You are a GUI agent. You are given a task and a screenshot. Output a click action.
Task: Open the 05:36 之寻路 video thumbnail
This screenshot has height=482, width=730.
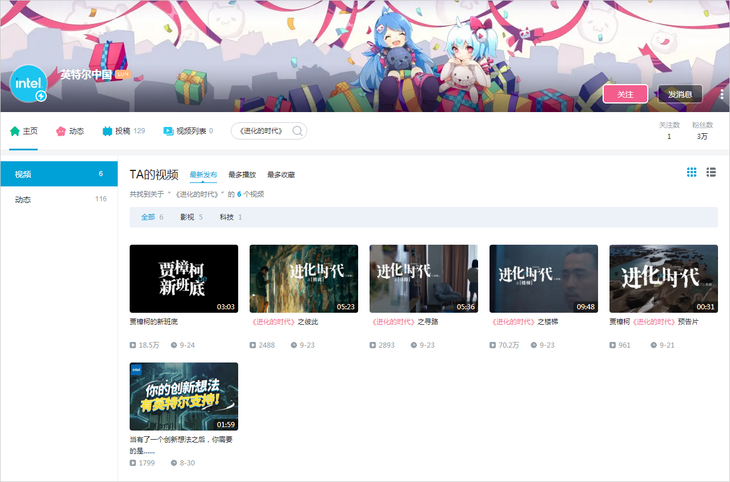(424, 278)
